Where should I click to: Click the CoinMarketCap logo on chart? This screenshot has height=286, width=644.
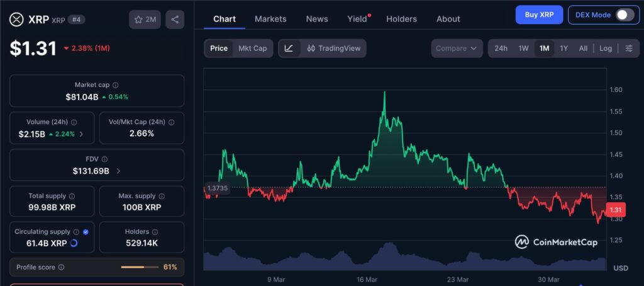coord(556,242)
